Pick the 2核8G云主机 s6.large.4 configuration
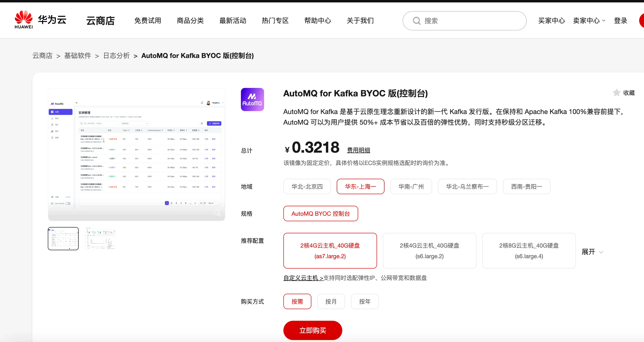 click(529, 251)
